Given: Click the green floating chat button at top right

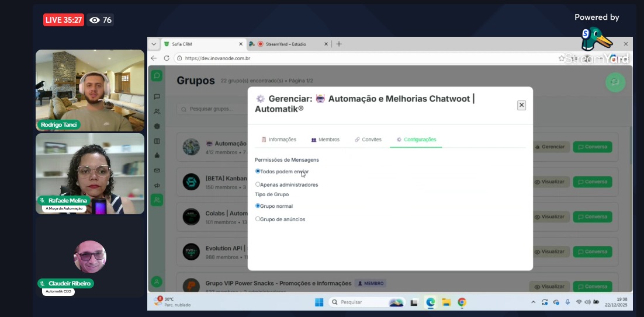Looking at the screenshot, I should [x=615, y=82].
